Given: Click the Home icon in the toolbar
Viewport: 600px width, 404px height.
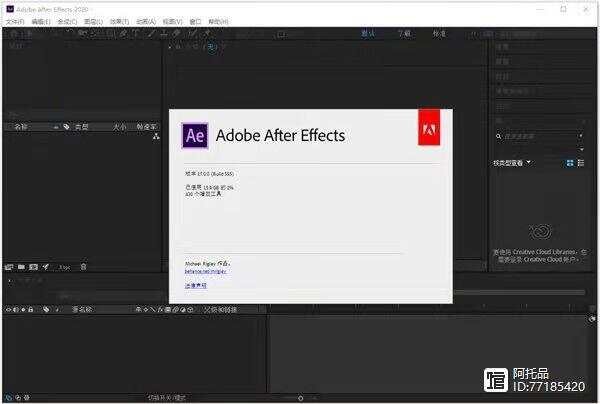Looking at the screenshot, I should click(14, 34).
